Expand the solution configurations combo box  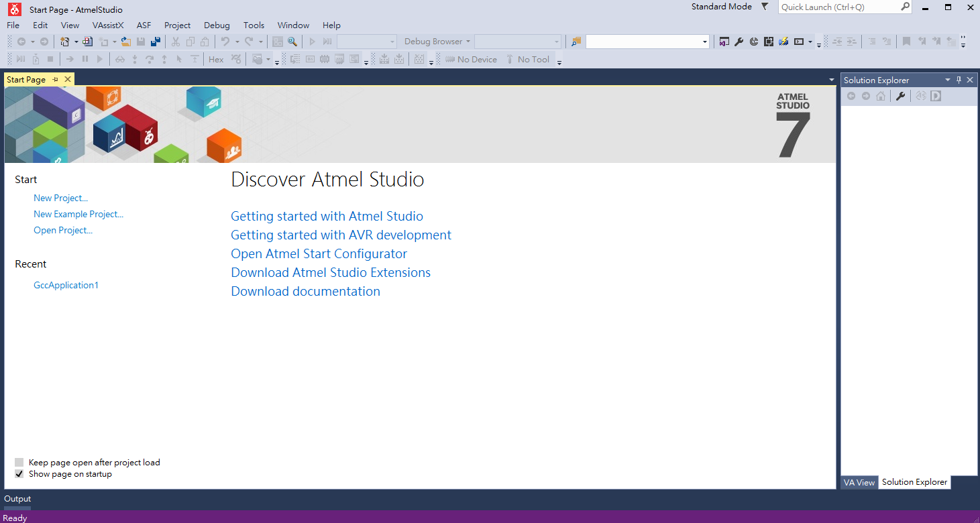366,42
